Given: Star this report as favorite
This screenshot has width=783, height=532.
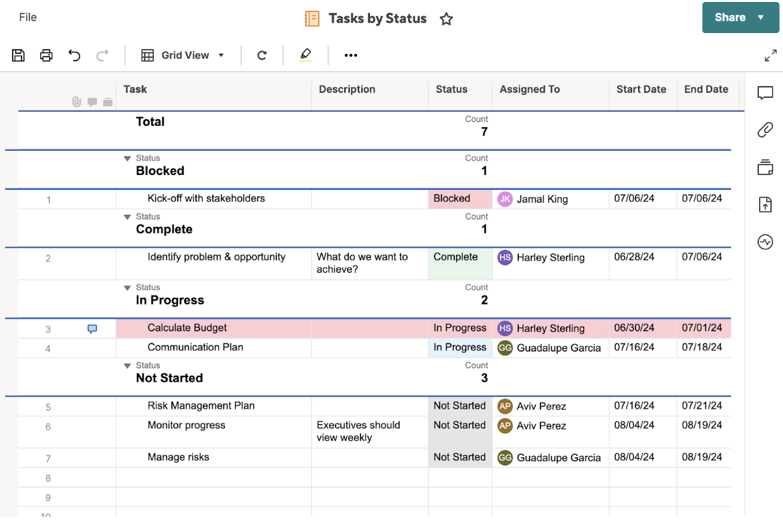Looking at the screenshot, I should [446, 19].
